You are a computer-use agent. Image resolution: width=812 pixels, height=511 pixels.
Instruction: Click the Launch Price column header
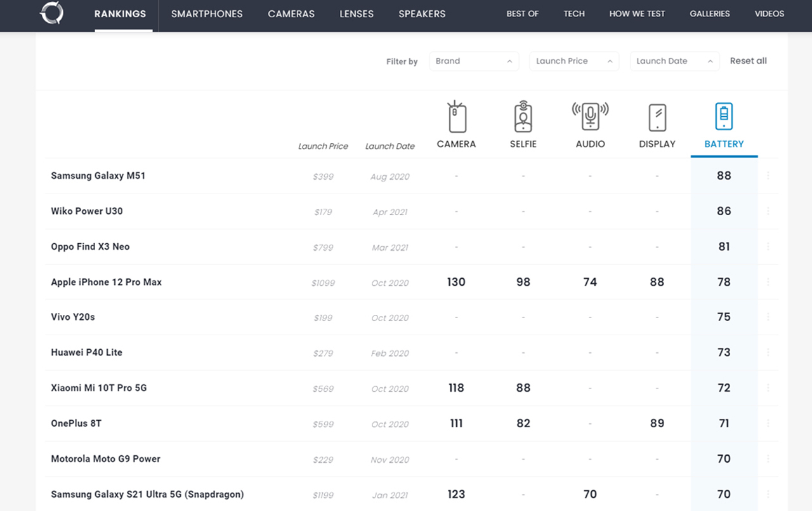(323, 146)
